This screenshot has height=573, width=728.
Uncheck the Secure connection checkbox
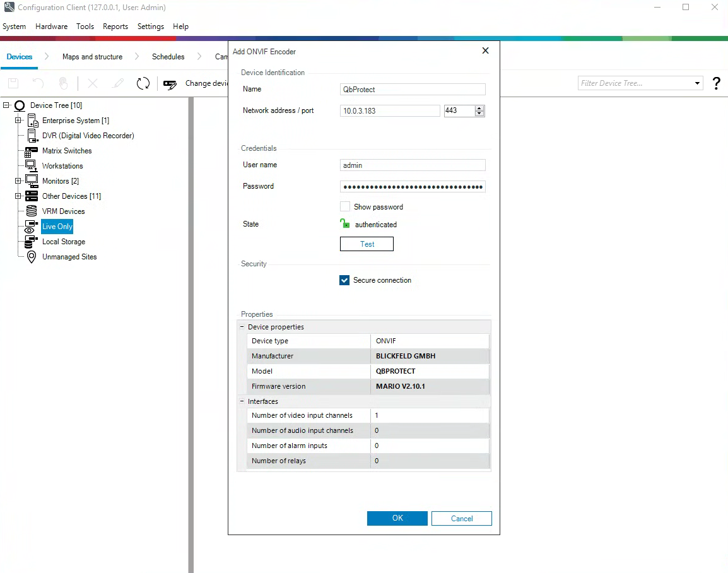[x=344, y=280]
